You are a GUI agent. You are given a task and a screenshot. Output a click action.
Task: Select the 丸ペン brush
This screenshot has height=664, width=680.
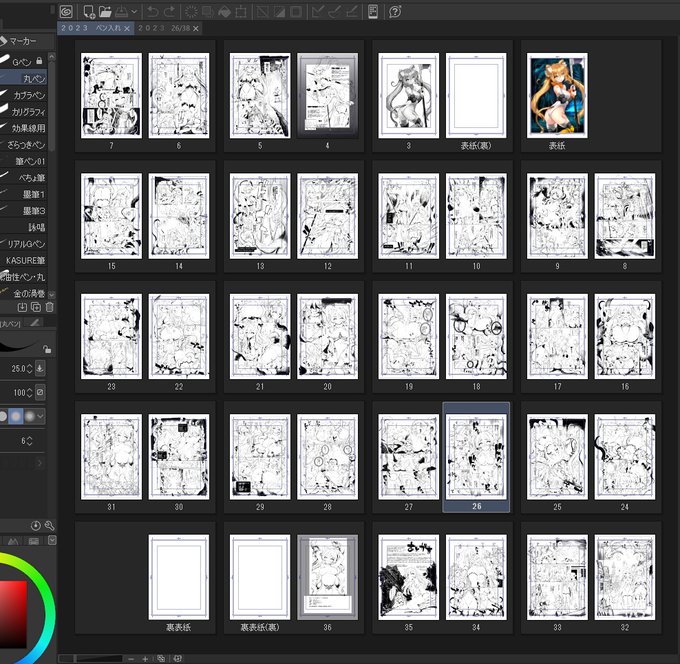click(23, 79)
